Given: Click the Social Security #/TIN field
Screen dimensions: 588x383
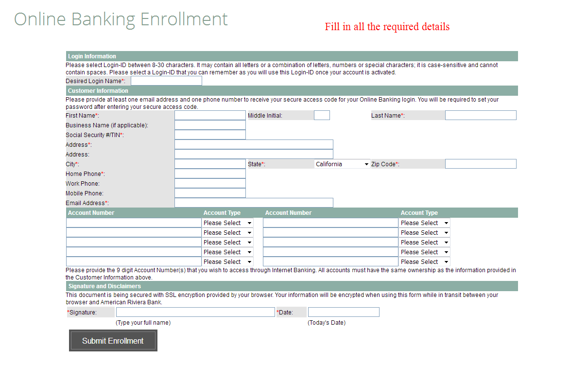Looking at the screenshot, I should point(210,135).
